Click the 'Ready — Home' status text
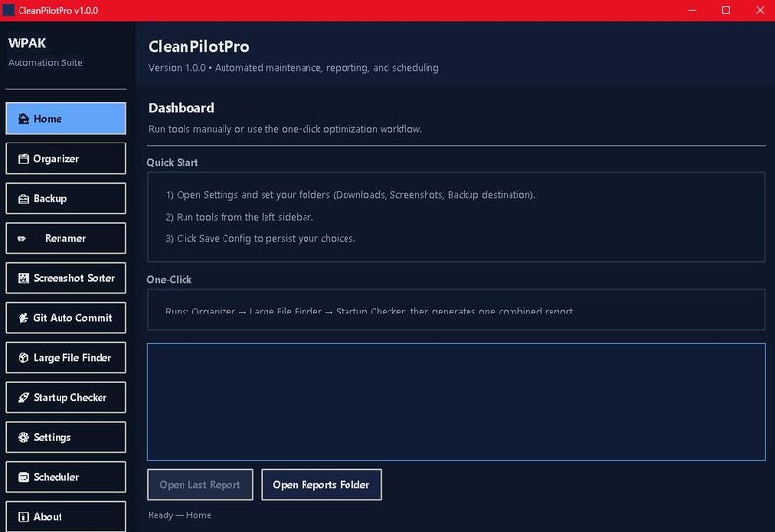The height and width of the screenshot is (532, 775). pyautogui.click(x=180, y=515)
